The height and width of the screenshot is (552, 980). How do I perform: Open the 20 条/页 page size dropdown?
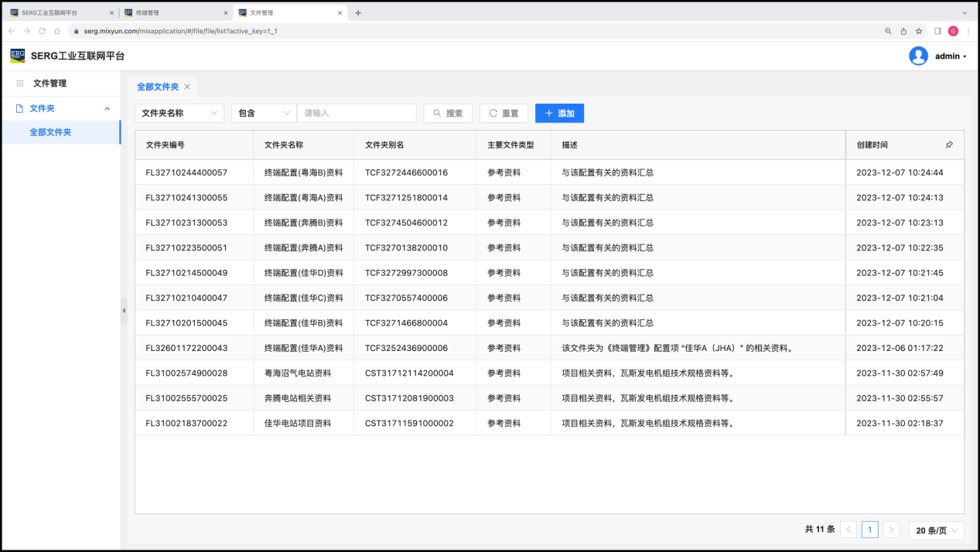pos(936,530)
